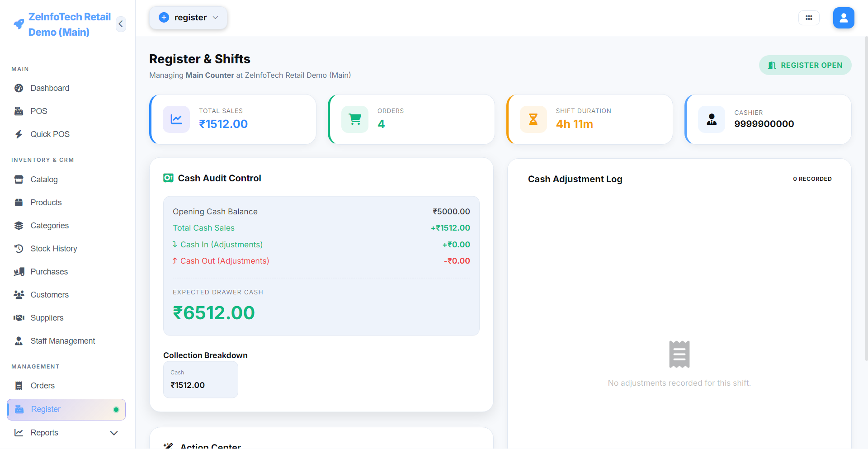Viewport: 868px width, 449px height.
Task: Click the Cash In down arrow icon
Action: pos(175,244)
